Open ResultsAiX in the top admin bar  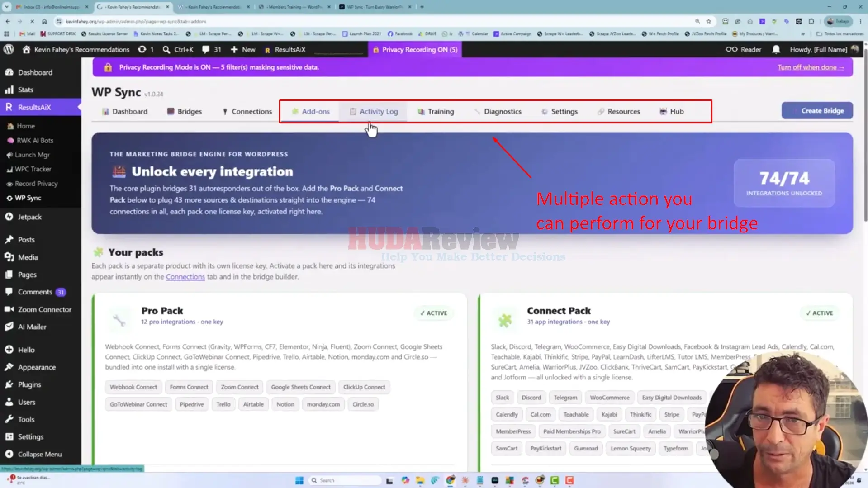coord(285,49)
